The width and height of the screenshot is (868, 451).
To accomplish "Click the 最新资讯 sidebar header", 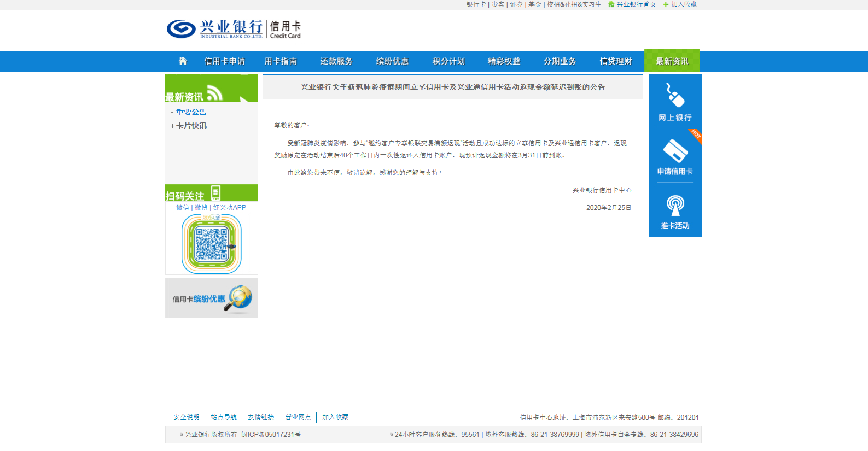I will click(212, 89).
